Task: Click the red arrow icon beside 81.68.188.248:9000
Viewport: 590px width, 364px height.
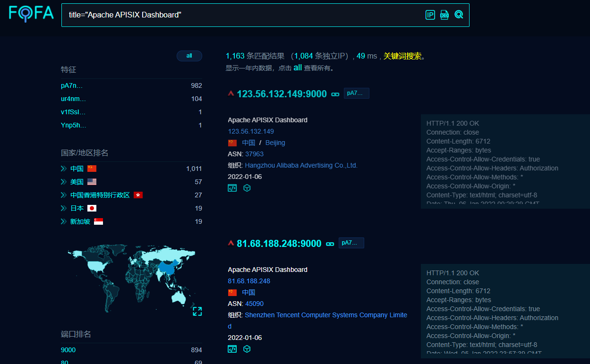Action: pyautogui.click(x=231, y=243)
